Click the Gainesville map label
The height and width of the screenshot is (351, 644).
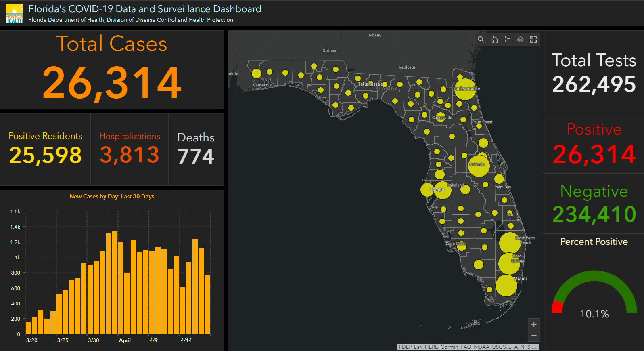pyautogui.click(x=442, y=118)
